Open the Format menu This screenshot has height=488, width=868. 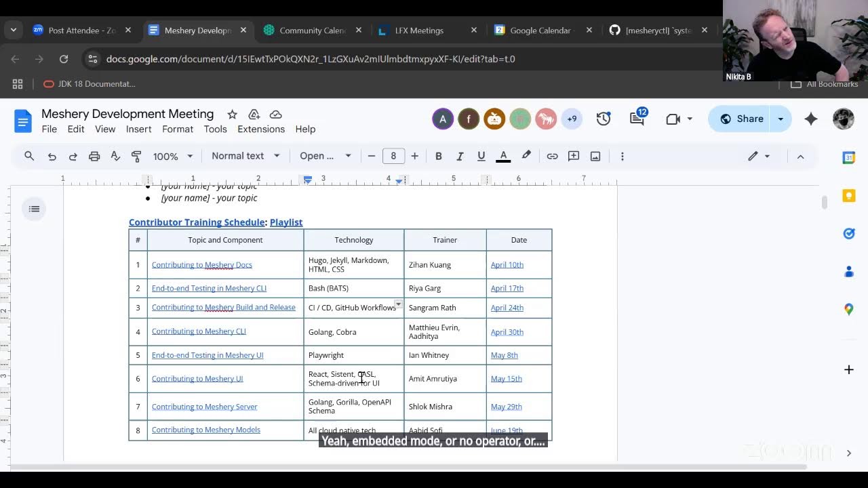pos(178,129)
